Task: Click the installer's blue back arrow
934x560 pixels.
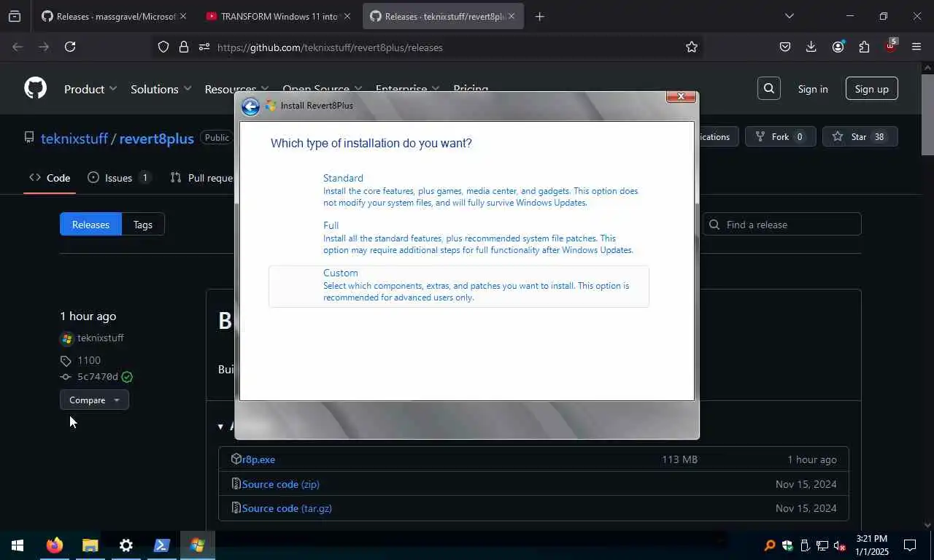Action: (250, 106)
